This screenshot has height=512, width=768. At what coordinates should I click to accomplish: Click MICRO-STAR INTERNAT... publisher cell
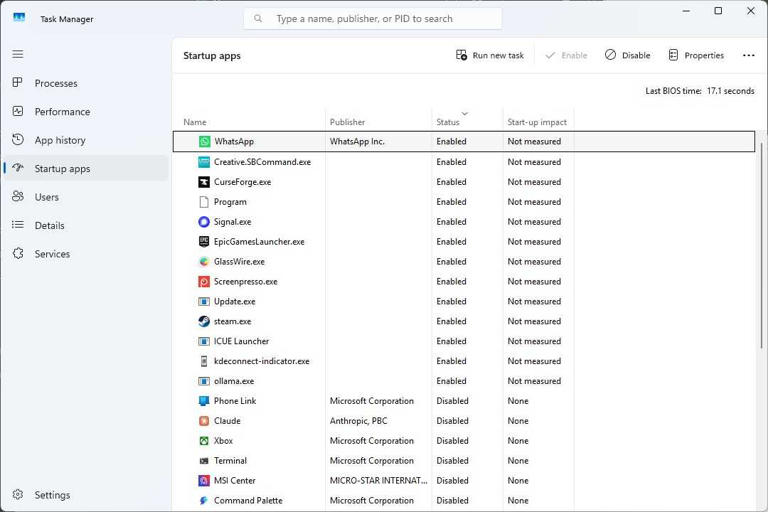point(379,481)
